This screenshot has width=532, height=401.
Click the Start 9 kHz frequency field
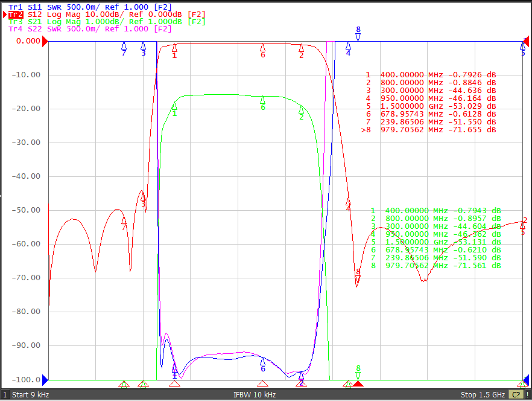tap(31, 395)
